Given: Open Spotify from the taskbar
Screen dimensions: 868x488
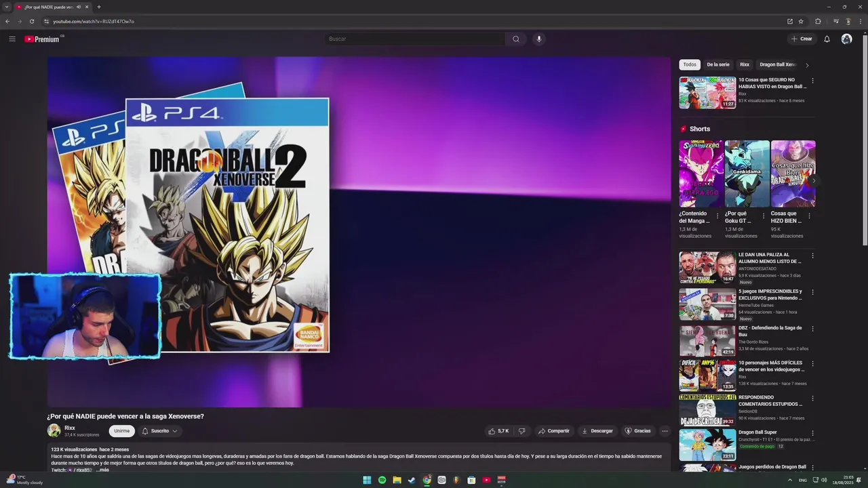Looking at the screenshot, I should click(382, 480).
